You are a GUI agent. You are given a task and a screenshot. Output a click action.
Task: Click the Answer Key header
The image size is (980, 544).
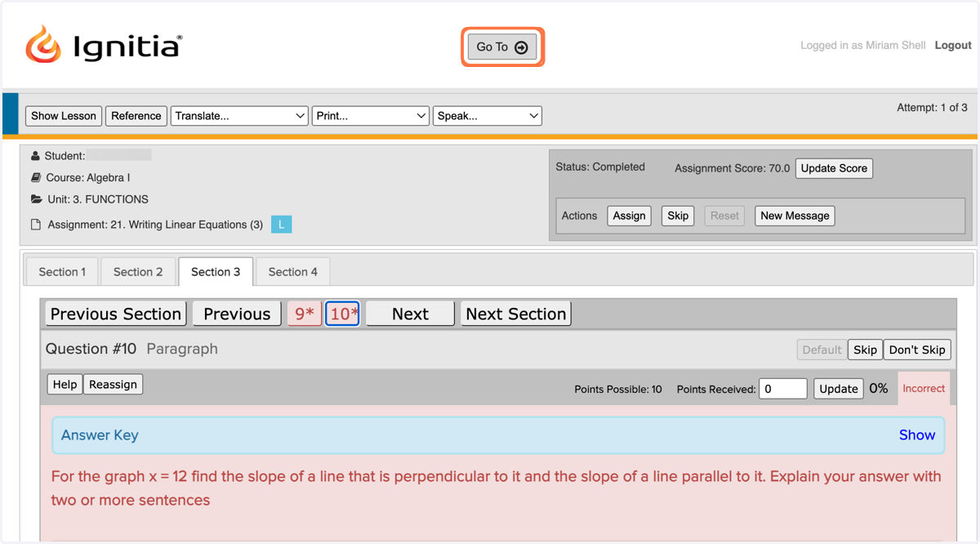click(100, 435)
